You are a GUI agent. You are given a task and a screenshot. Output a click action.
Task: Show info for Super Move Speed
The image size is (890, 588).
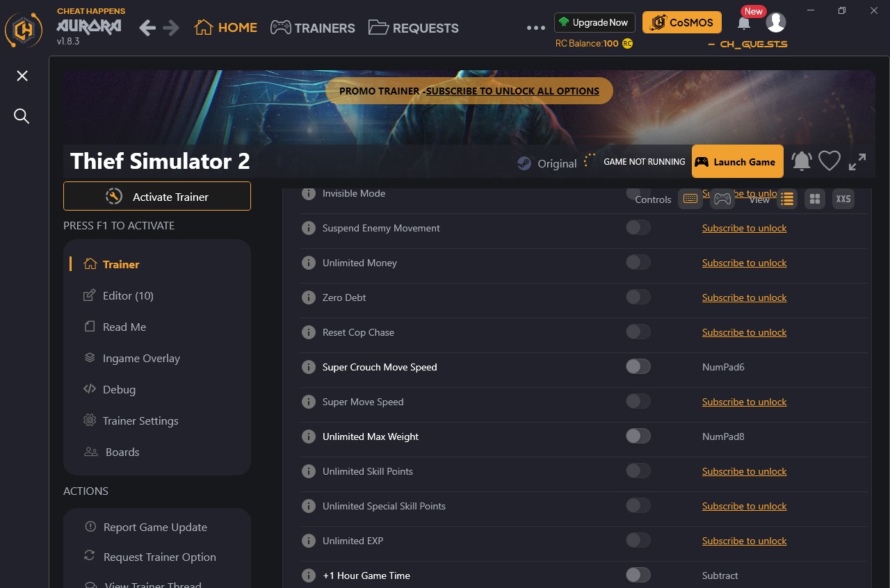(x=309, y=402)
